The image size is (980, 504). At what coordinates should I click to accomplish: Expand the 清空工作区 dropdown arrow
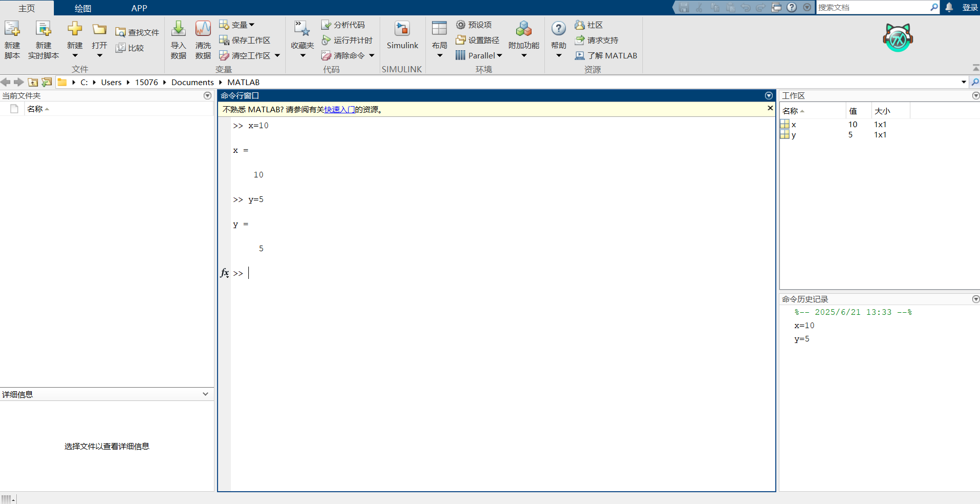277,55
